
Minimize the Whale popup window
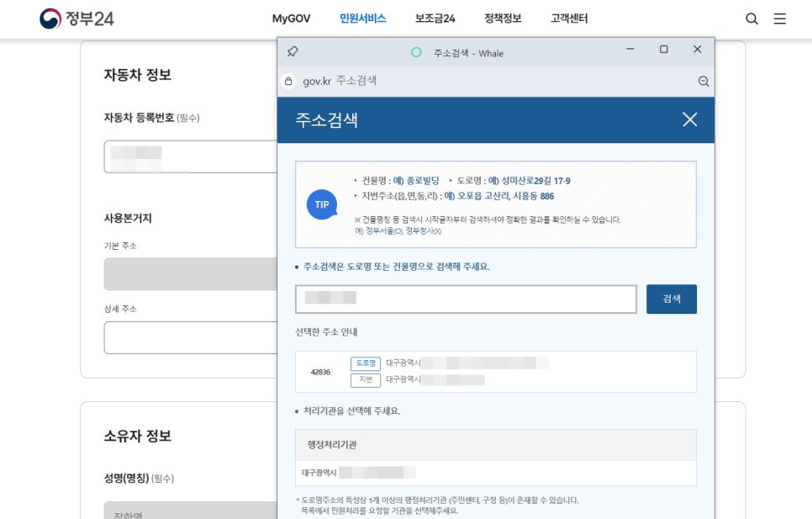tap(630, 49)
